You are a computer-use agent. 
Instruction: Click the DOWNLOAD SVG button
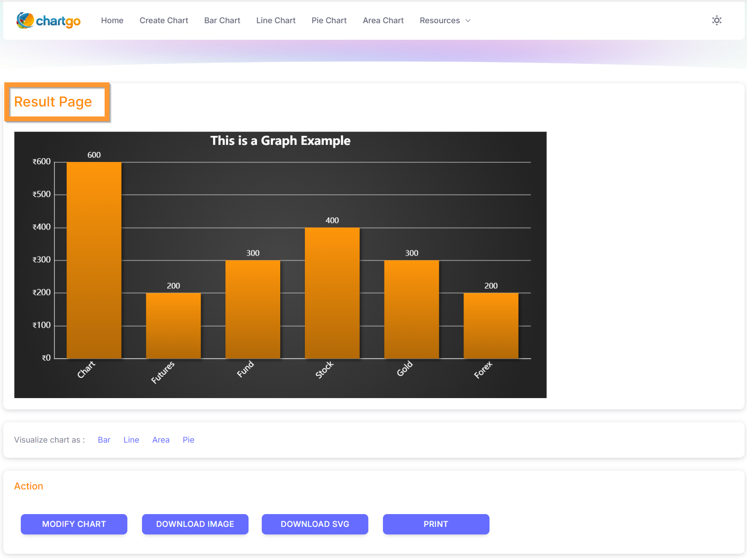[315, 524]
